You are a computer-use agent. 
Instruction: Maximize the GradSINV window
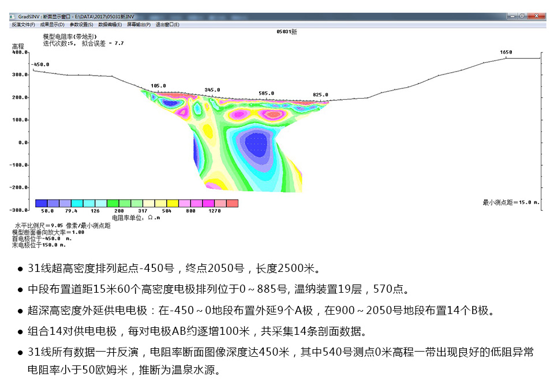coord(522,17)
